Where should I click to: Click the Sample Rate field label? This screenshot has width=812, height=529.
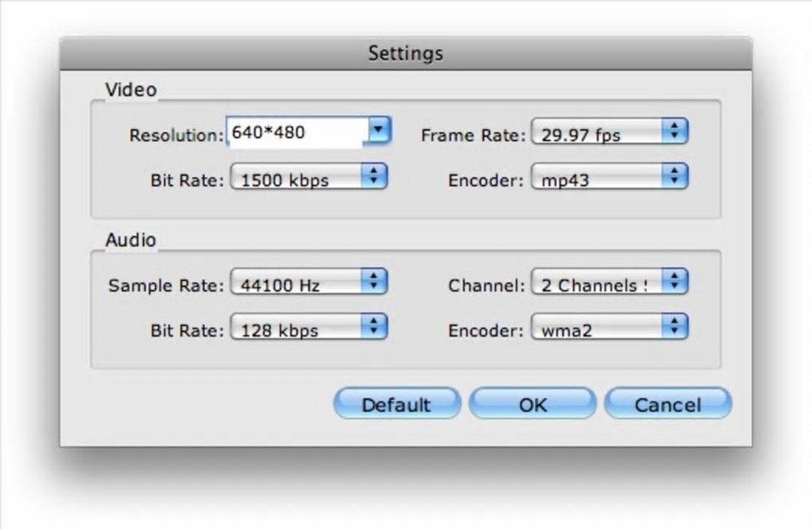coord(166,285)
